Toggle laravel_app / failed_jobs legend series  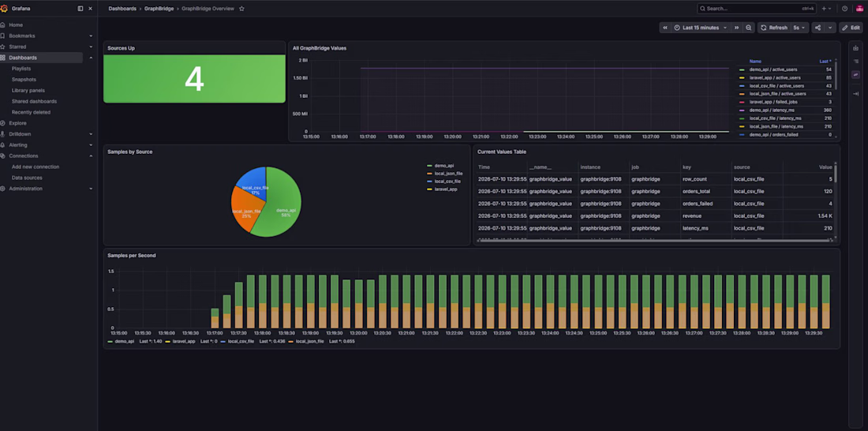(x=773, y=102)
